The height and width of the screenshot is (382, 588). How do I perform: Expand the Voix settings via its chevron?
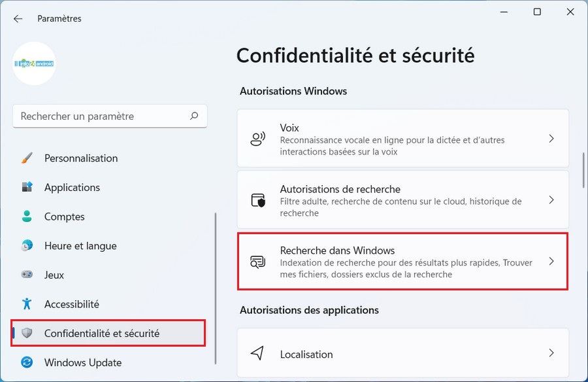tap(552, 138)
